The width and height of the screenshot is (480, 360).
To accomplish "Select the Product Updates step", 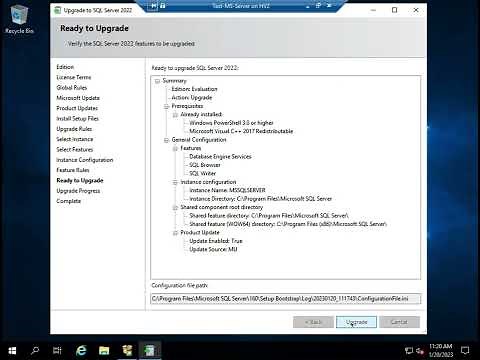I will (x=77, y=108).
